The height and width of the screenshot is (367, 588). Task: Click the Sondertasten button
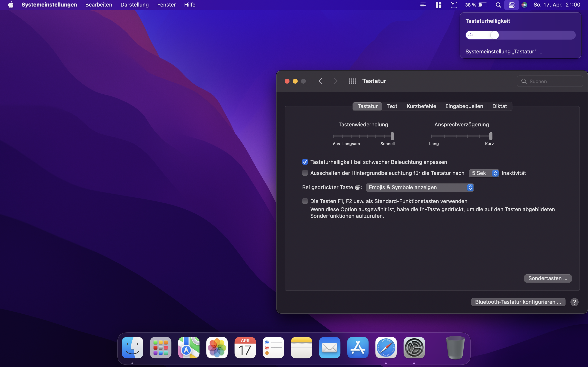[x=548, y=278]
